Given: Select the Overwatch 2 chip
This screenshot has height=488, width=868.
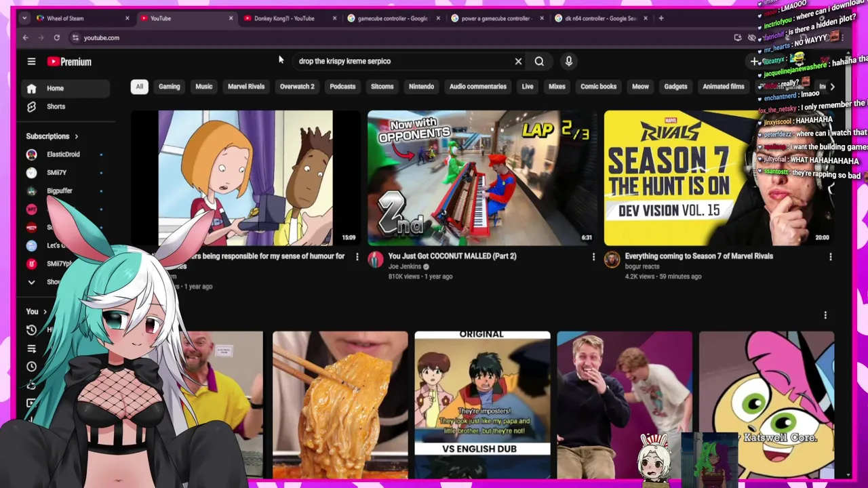Looking at the screenshot, I should pyautogui.click(x=297, y=87).
